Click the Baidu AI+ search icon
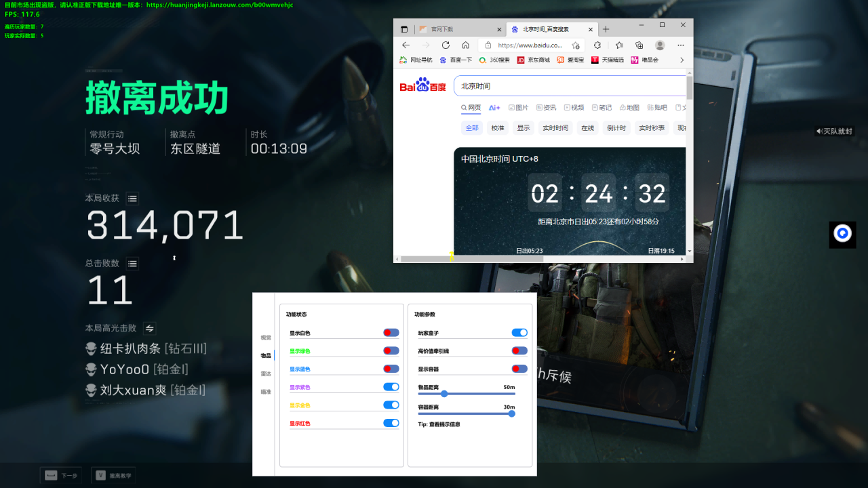 (494, 107)
